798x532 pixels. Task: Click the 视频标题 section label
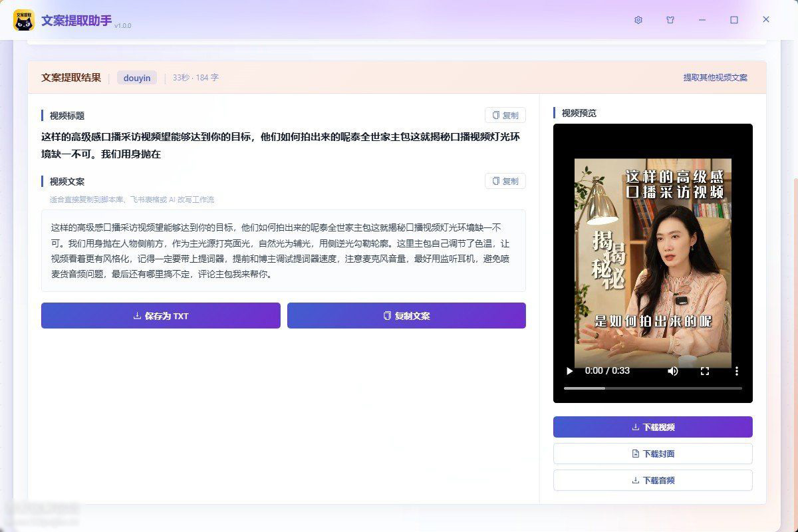pos(67,116)
